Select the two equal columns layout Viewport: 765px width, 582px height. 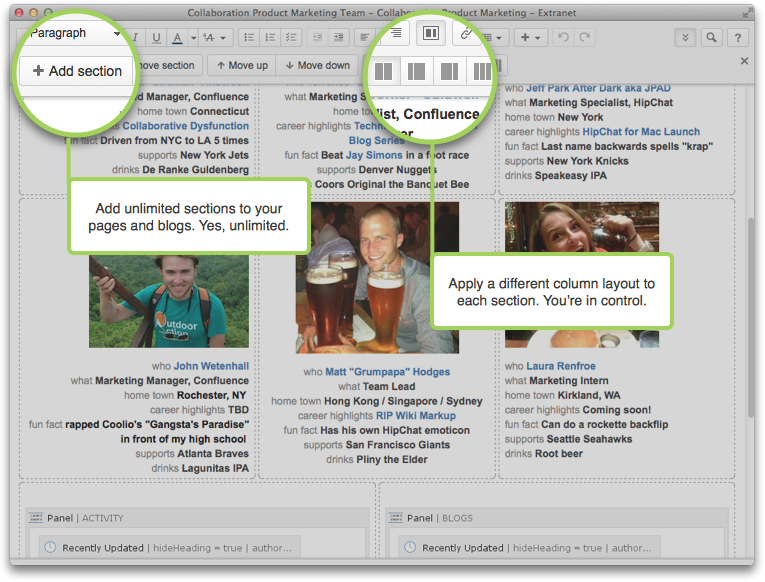(383, 72)
